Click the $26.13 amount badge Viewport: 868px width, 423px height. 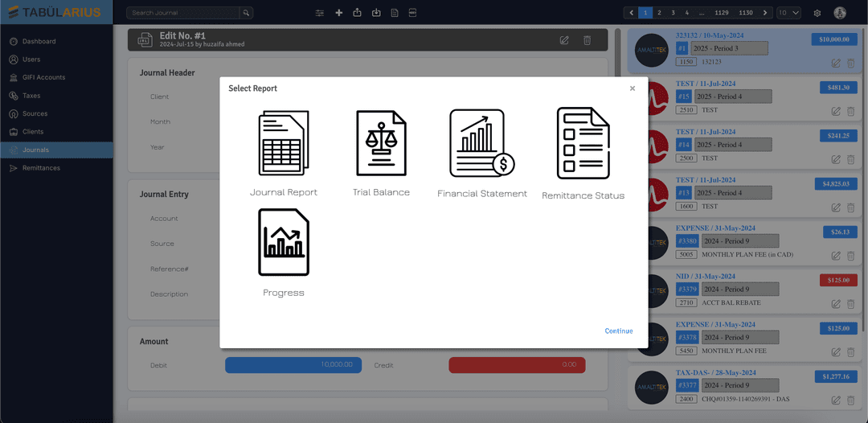click(x=841, y=232)
